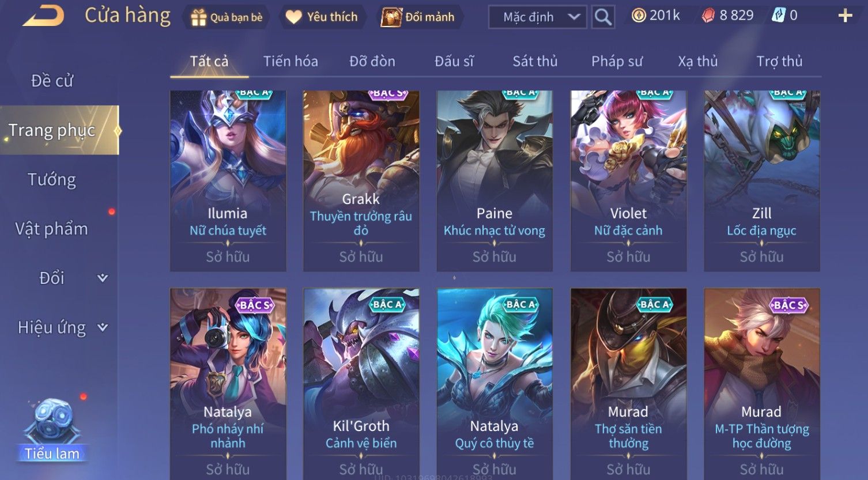Open the Đổi mảnh chest icon

pyautogui.click(x=391, y=17)
